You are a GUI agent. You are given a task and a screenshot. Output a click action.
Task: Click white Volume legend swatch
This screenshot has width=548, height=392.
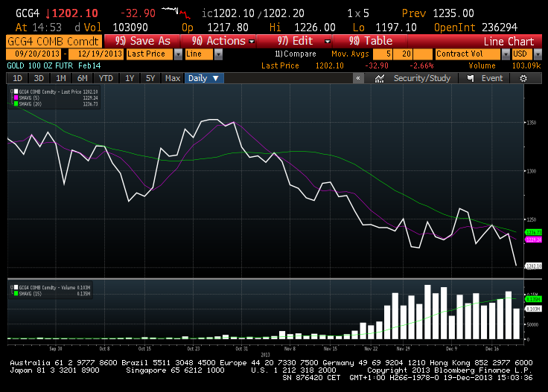[x=16, y=287]
